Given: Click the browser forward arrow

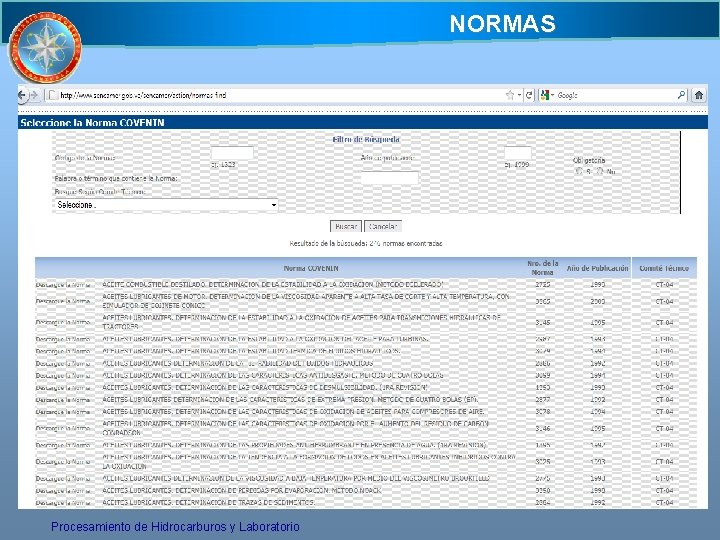Looking at the screenshot, I should [x=34, y=95].
